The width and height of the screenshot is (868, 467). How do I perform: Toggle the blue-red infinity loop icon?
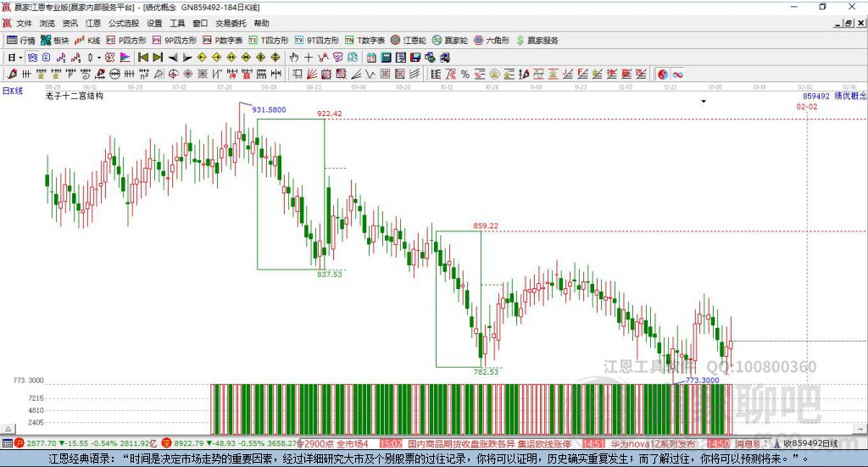[x=677, y=74]
